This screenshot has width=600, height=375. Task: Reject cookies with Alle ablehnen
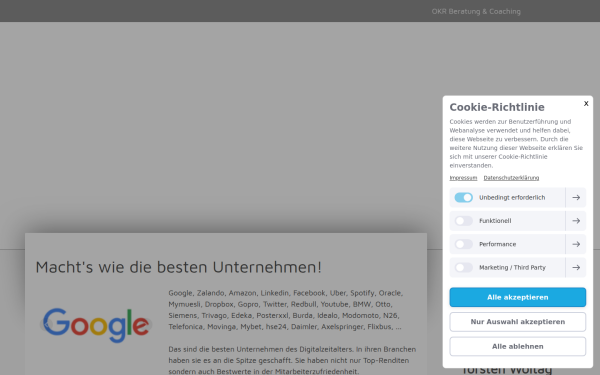pyautogui.click(x=517, y=346)
